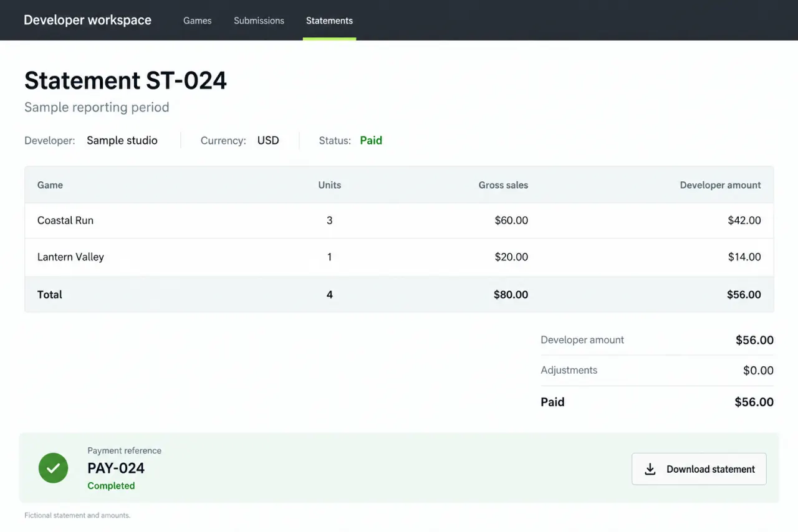The height and width of the screenshot is (532, 798).
Task: Click the Coastal Run units value 3
Action: 330,220
